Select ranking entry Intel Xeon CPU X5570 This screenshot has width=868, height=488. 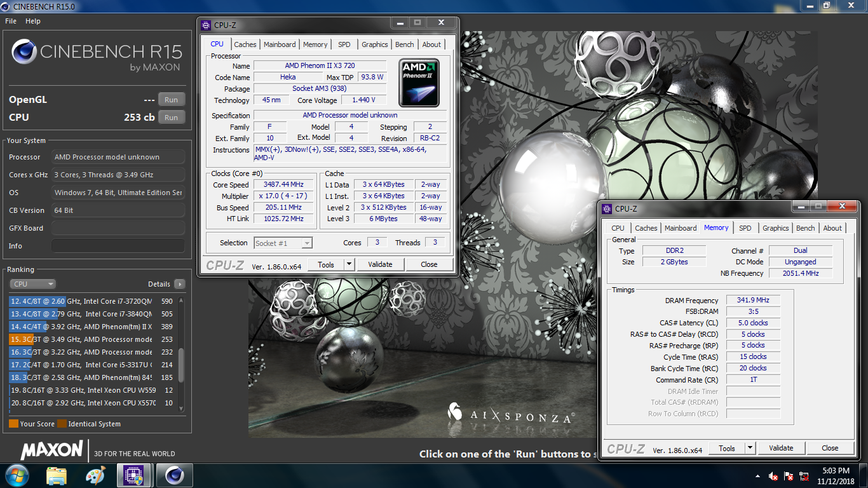coord(93,403)
